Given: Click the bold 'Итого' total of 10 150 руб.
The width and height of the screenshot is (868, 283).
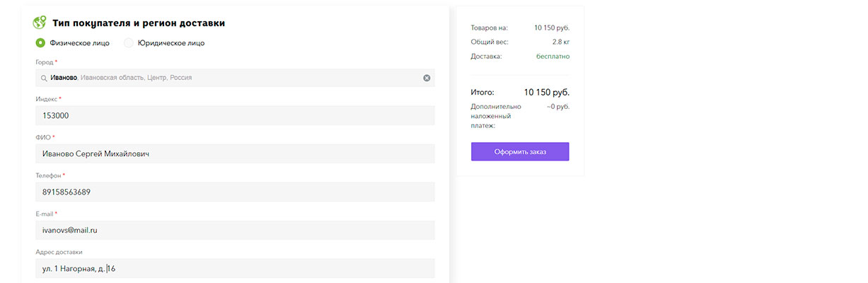Looking at the screenshot, I should coord(546,92).
